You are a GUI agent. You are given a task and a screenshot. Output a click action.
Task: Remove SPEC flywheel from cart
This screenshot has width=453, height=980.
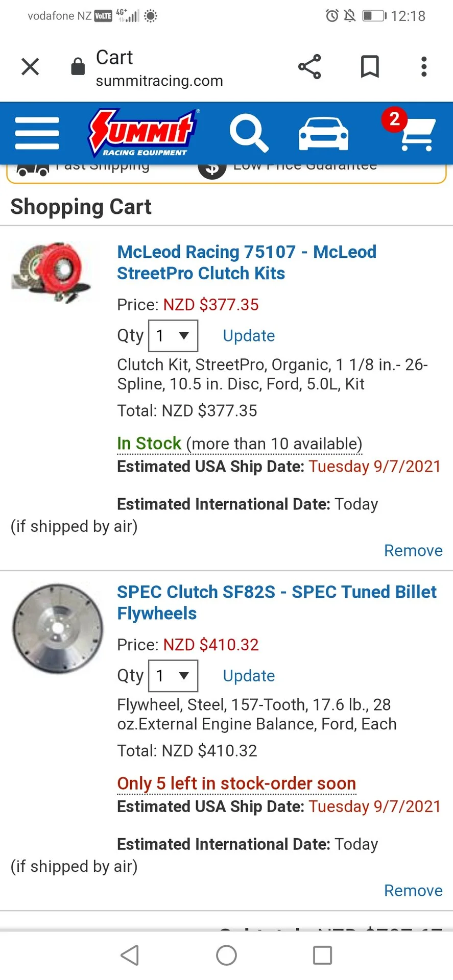pyautogui.click(x=413, y=891)
